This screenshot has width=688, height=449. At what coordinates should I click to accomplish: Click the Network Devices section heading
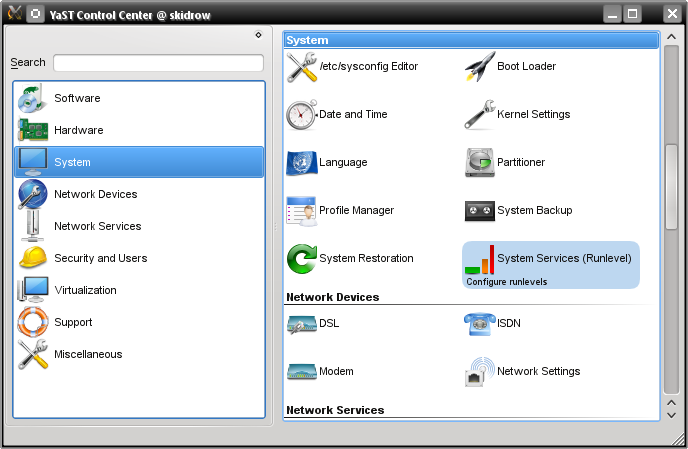coord(333,297)
